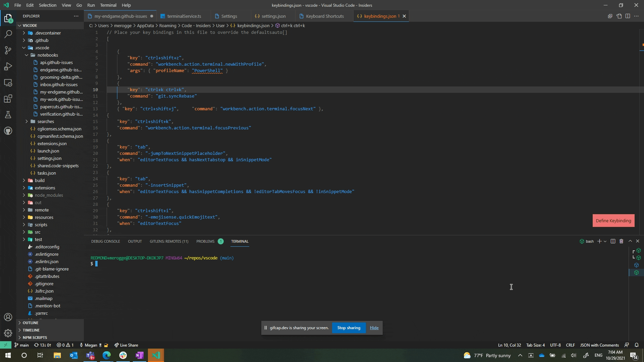Open the GitHub view in the activity bar
644x362 pixels.
(8, 131)
